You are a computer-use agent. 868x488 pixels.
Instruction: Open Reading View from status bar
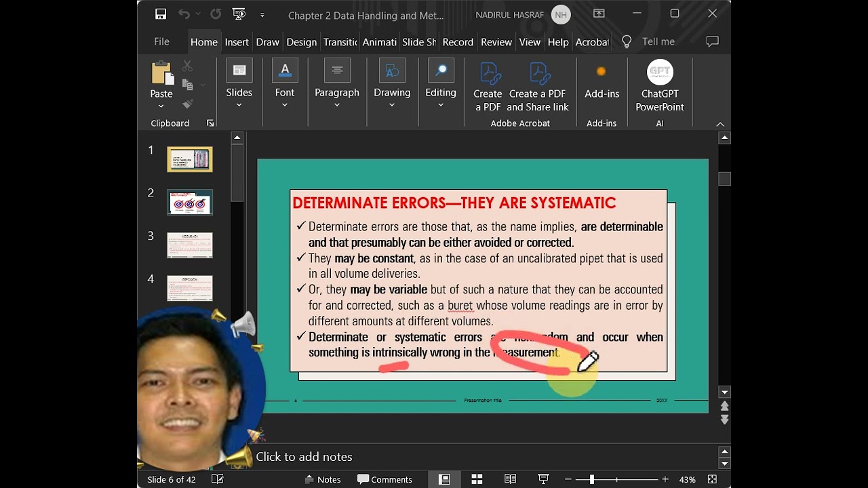(x=510, y=479)
